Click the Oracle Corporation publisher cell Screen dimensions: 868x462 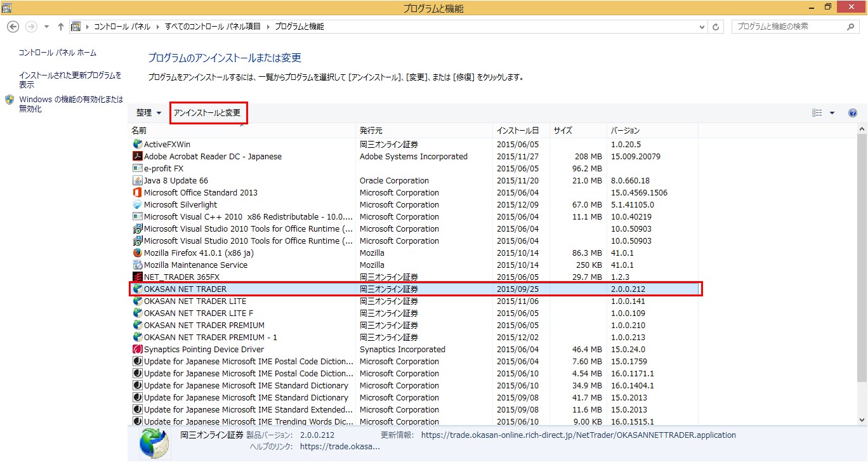coord(394,181)
